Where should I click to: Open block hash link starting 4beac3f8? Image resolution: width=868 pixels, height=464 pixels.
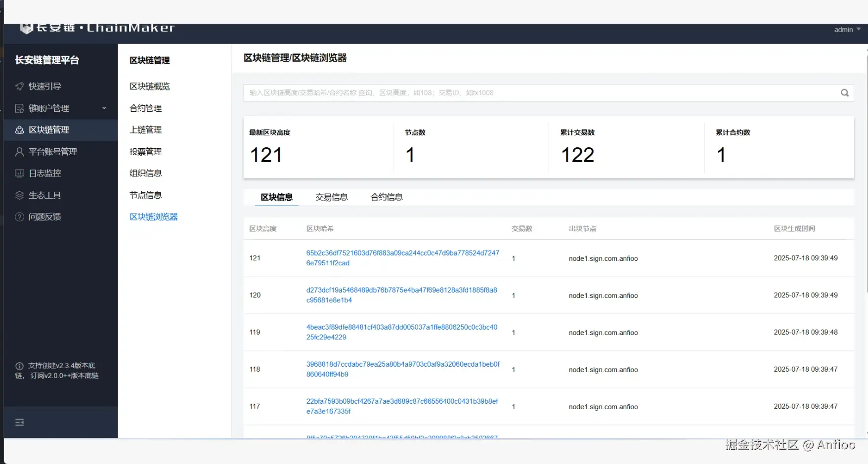pos(402,332)
